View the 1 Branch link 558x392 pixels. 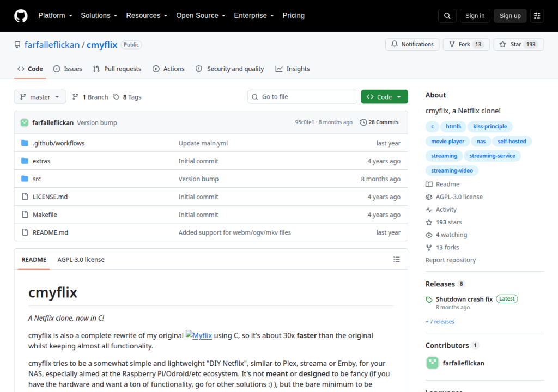coord(90,97)
